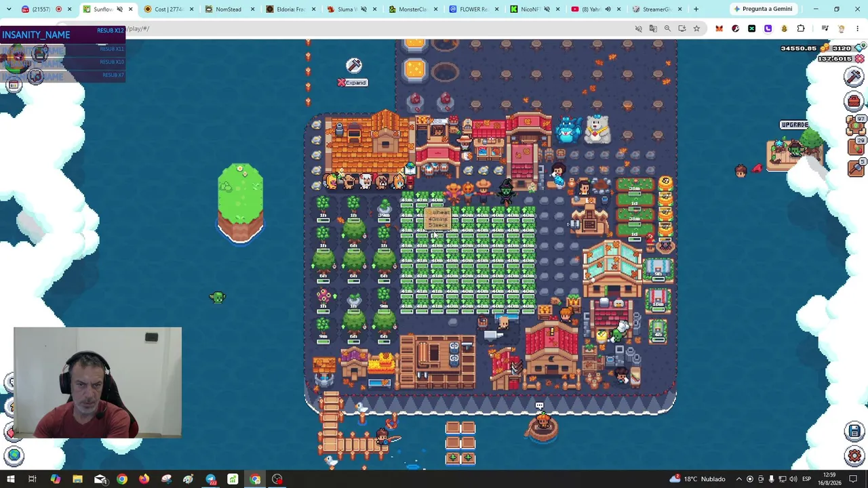Show hidden system tray icons
This screenshot has width=868, height=488.
click(x=739, y=479)
